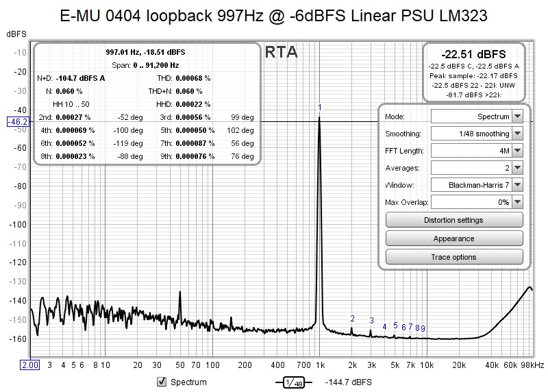Click the -81.7 dBFS >22k text
Image resolution: width=548 pixels, height=392 pixels.
pos(473,95)
